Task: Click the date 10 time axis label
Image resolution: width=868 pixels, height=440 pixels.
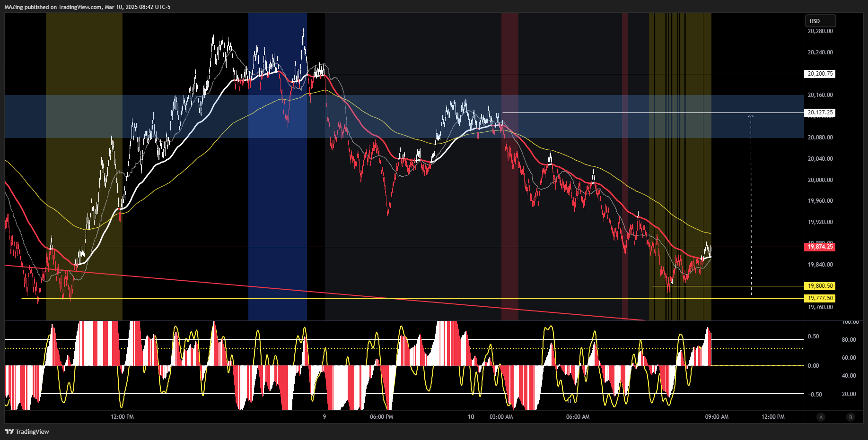Action: [471, 417]
